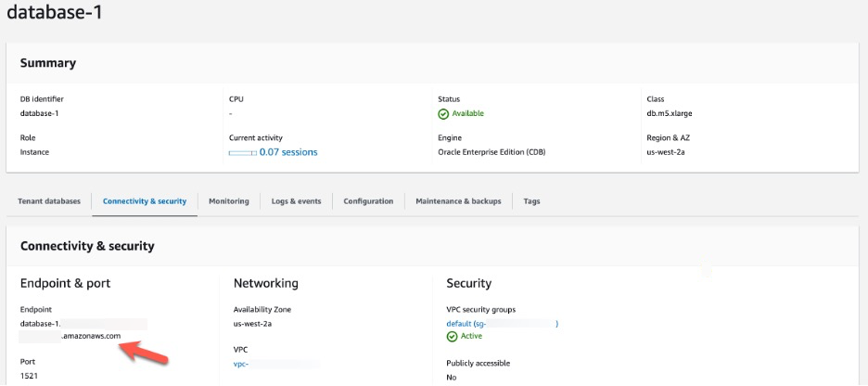This screenshot has height=386, width=868.
Task: Switch to the Tags tab
Action: coord(531,201)
